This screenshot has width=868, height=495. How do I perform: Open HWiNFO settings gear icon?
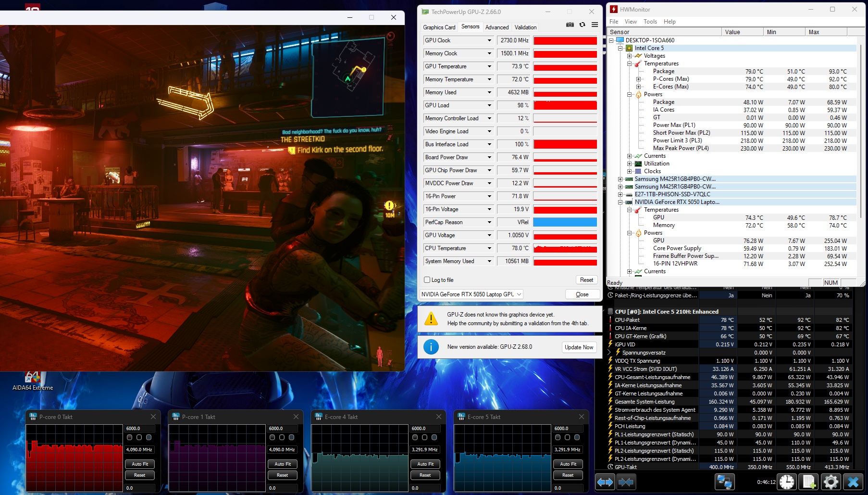point(831,482)
